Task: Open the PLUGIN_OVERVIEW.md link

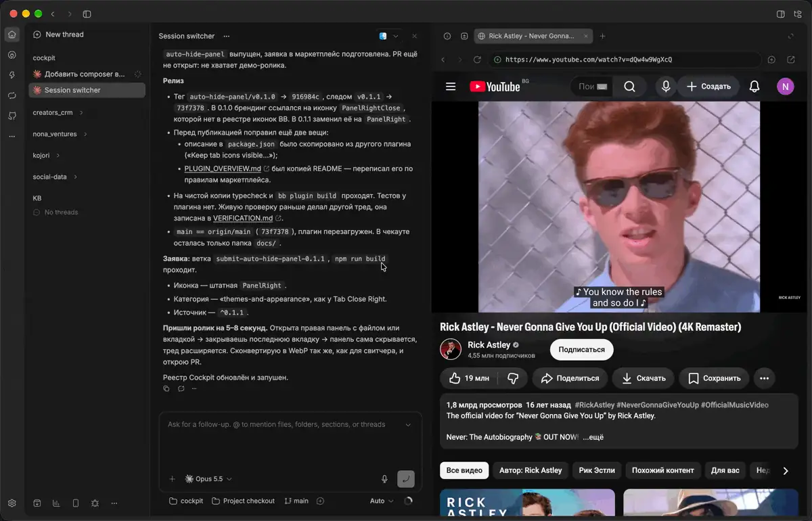Action: pyautogui.click(x=223, y=168)
